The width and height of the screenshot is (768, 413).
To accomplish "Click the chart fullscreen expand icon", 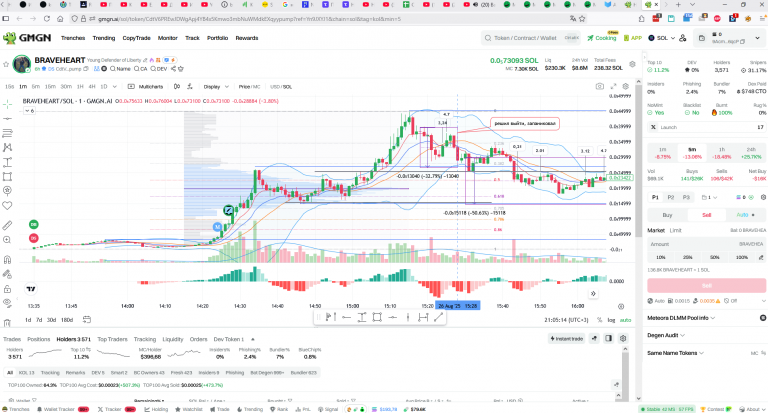I will click(613, 86).
